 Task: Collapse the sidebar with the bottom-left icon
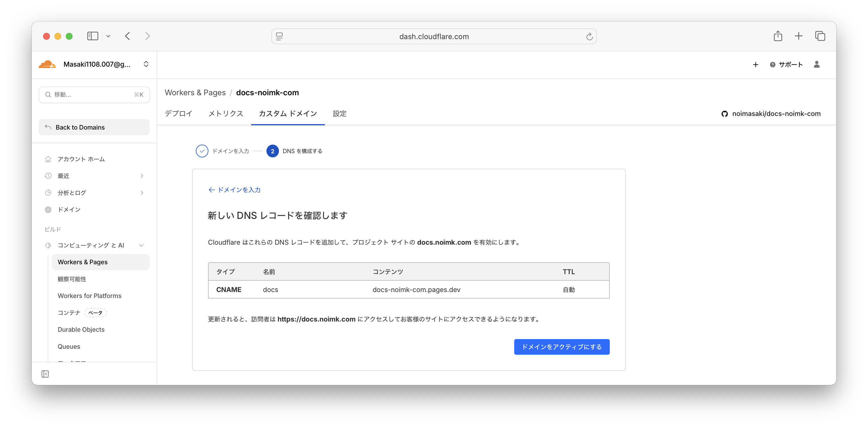[x=45, y=374]
